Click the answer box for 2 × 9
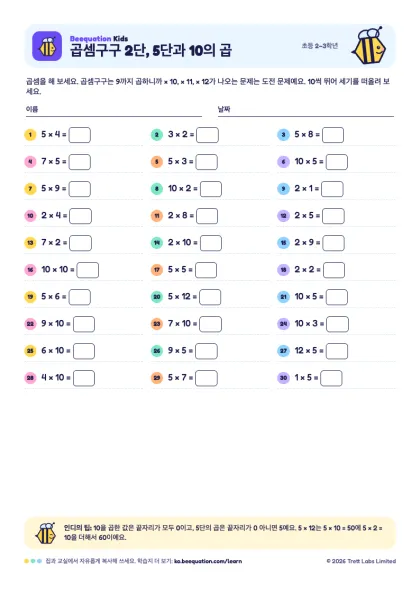Screen dimensions: 420x595 coord(333,243)
